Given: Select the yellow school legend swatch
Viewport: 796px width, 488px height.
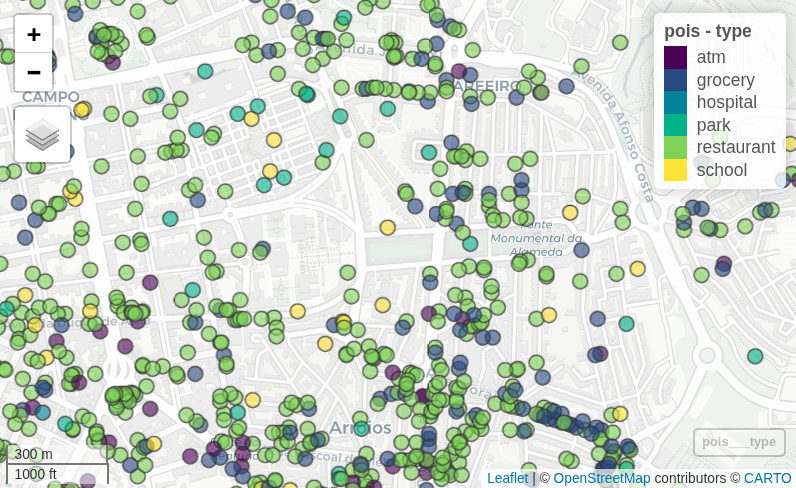Looking at the screenshot, I should coord(675,170).
